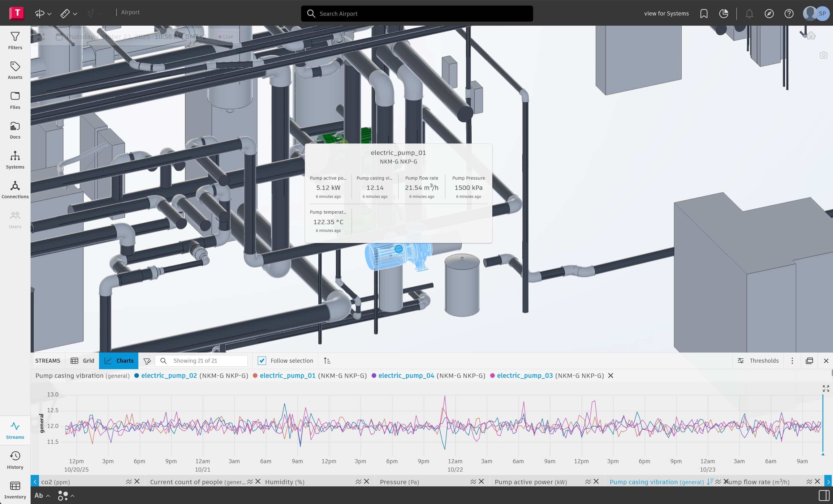The image size is (833, 504).
Task: Toggle the Follow selection checkbox
Action: click(262, 361)
